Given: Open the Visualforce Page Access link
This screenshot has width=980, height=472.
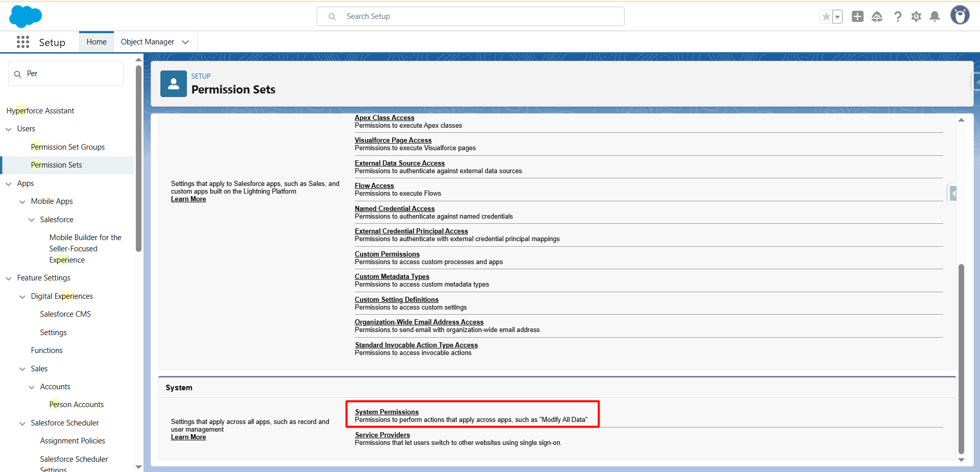Looking at the screenshot, I should click(x=393, y=140).
